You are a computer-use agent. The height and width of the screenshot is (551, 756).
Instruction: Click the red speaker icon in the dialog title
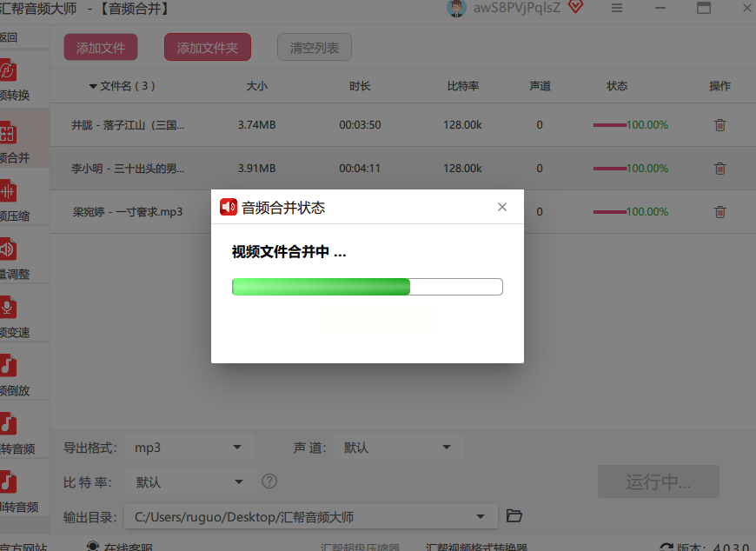click(x=229, y=207)
